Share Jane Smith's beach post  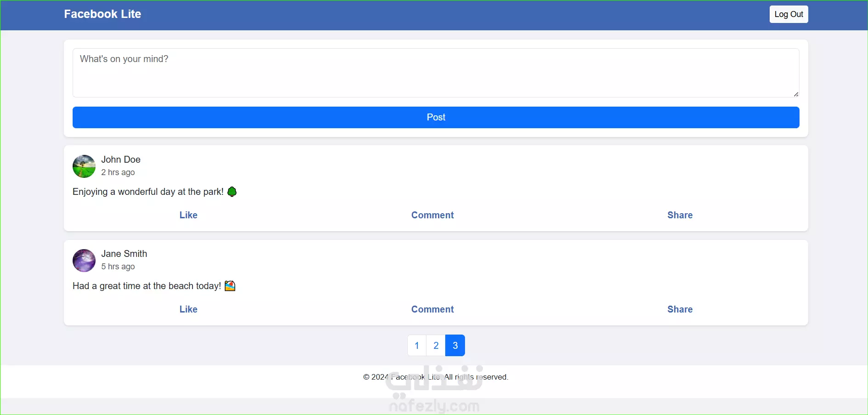coord(680,309)
